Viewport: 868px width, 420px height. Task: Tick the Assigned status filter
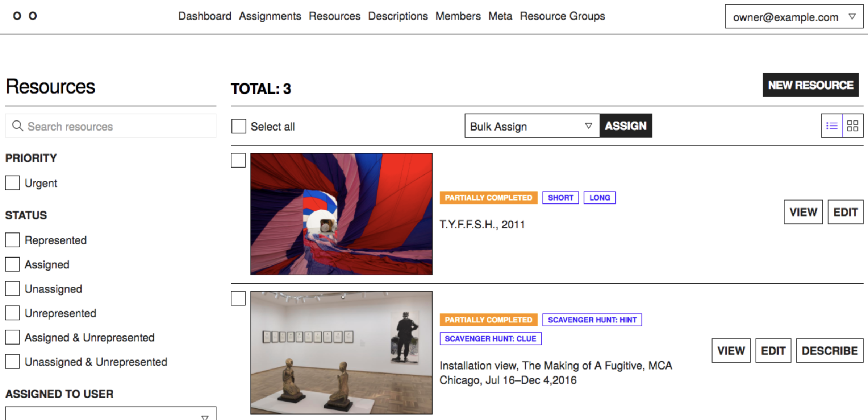tap(12, 264)
